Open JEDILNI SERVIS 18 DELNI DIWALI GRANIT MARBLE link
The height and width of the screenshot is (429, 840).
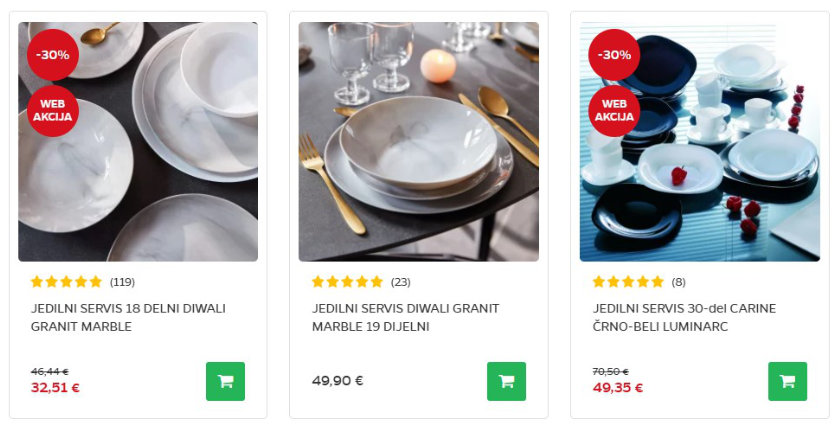click(x=128, y=317)
